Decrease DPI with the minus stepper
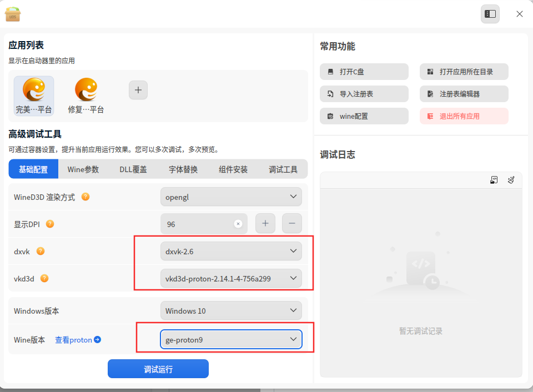 click(x=291, y=223)
